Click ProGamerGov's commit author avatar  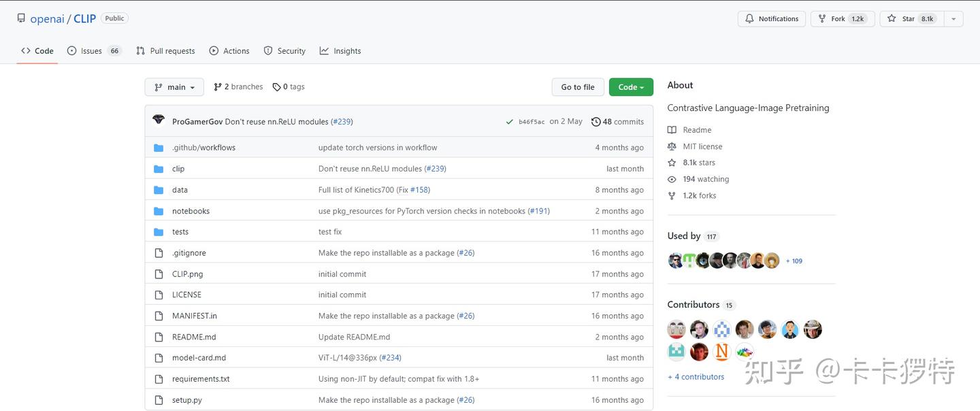[159, 120]
